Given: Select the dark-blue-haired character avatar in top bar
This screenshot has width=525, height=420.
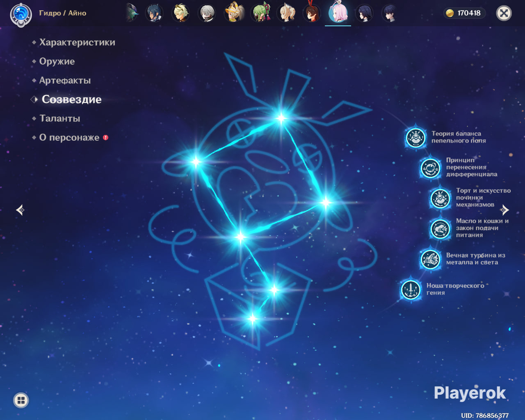Looking at the screenshot, I should point(154,13).
